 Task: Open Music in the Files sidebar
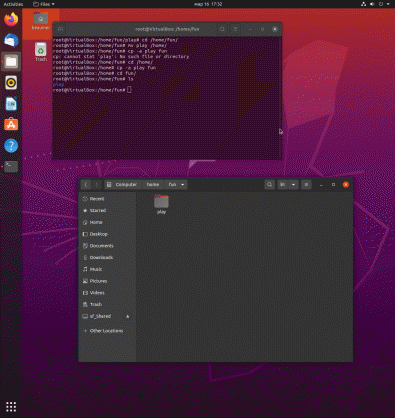pyautogui.click(x=107, y=269)
